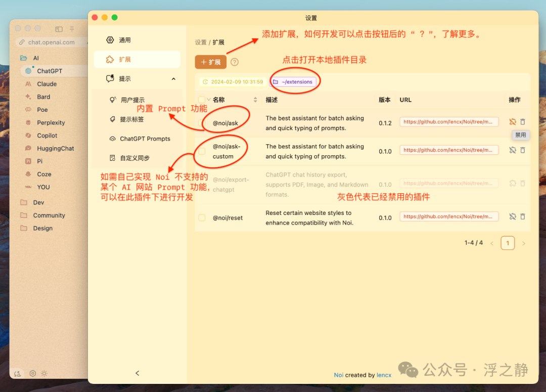Expand the AI folder in the Noi window
This screenshot has height=392, width=546.
coord(29,58)
